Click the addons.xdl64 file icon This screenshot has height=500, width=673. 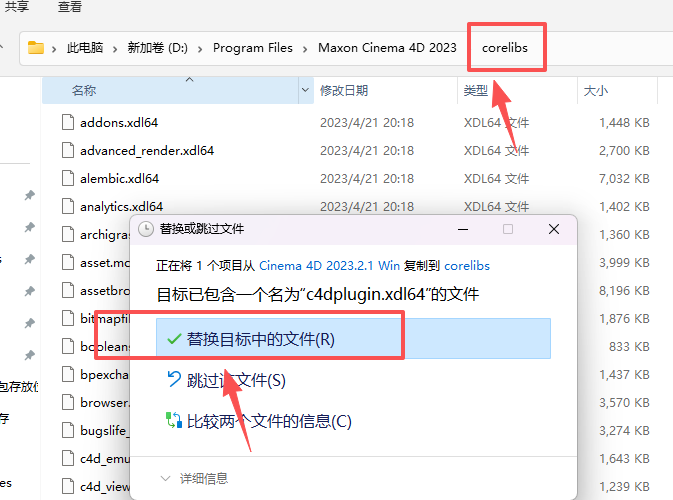pyautogui.click(x=68, y=122)
